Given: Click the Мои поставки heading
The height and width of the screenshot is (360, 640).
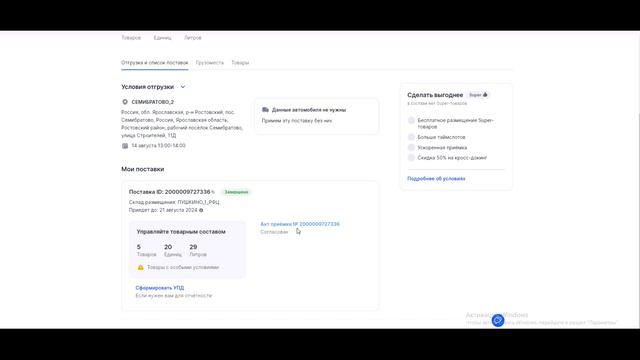Looking at the screenshot, I should point(142,169).
